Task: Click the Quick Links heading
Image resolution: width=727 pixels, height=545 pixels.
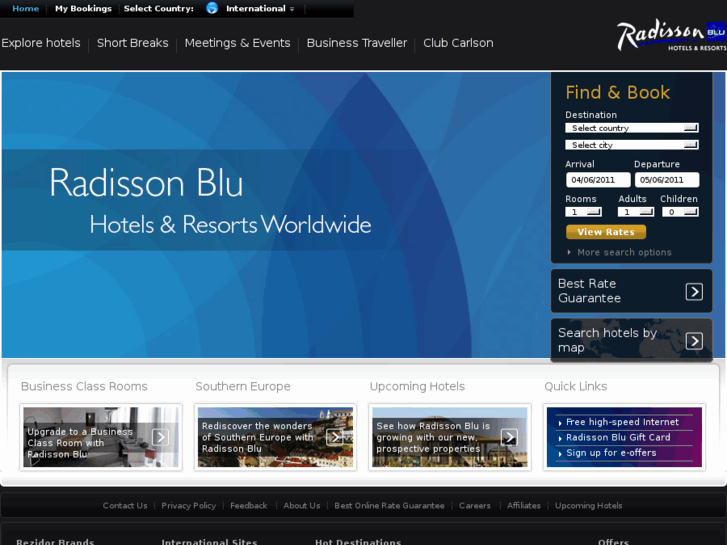Action: click(575, 386)
